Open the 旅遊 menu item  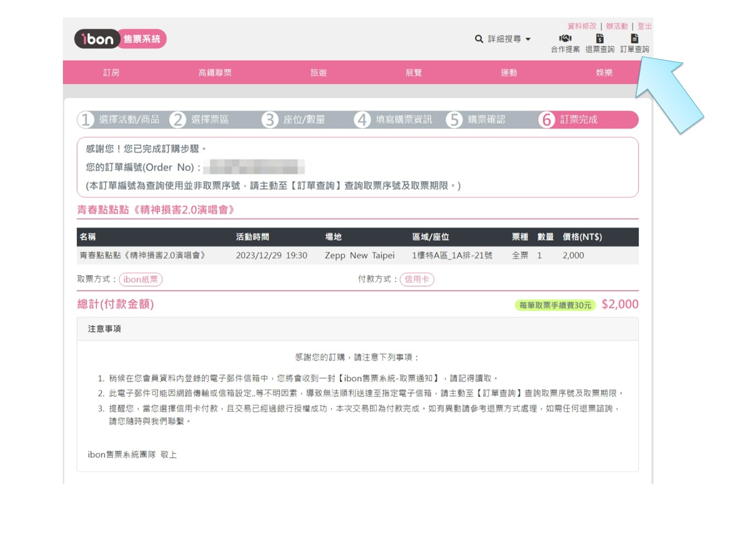(319, 72)
